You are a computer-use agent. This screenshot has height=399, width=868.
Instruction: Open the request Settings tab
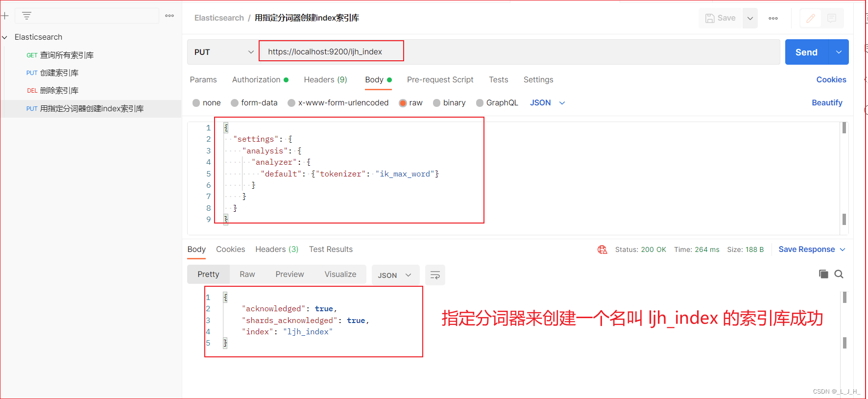click(538, 79)
